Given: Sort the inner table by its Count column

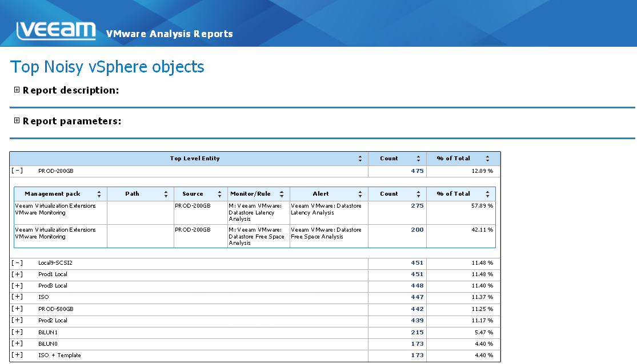Looking at the screenshot, I should coord(418,194).
